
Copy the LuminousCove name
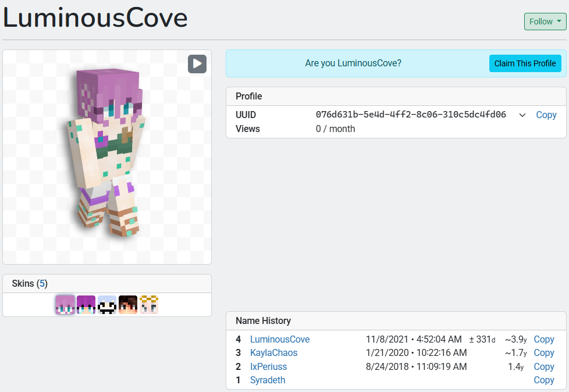[x=543, y=339]
